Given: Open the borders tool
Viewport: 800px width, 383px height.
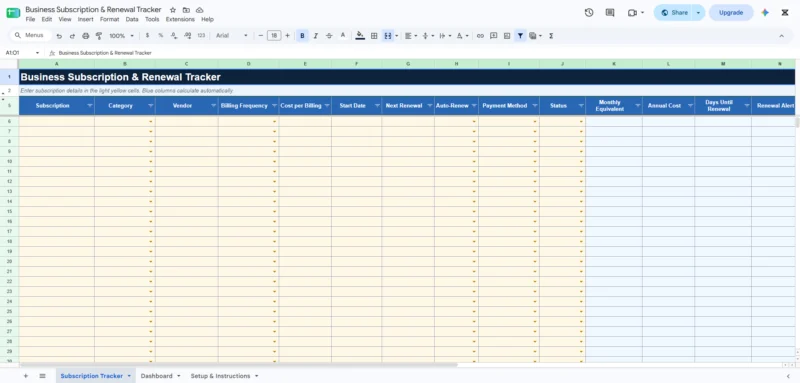Looking at the screenshot, I should (x=374, y=36).
